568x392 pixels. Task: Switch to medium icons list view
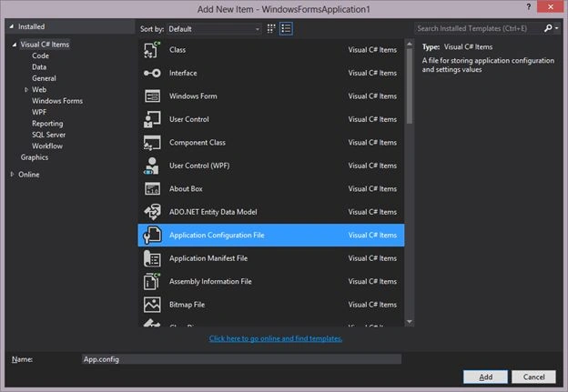pyautogui.click(x=286, y=28)
